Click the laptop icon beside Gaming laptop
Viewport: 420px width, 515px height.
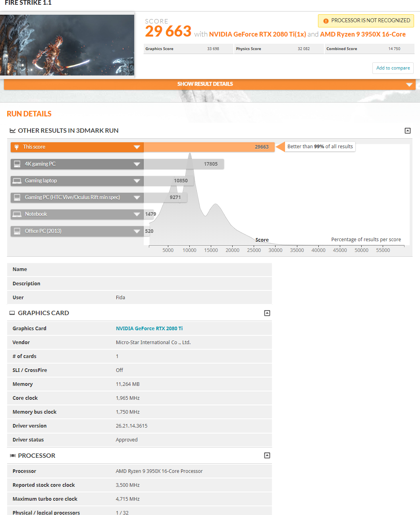coord(17,180)
